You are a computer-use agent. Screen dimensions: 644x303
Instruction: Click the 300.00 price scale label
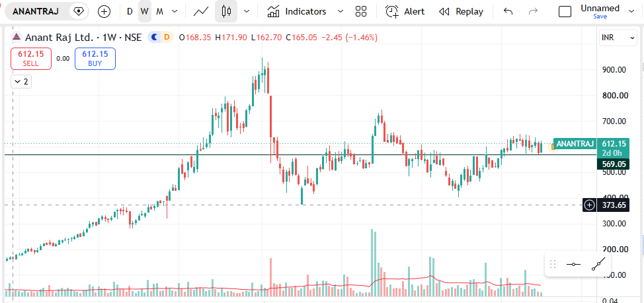[614, 224]
